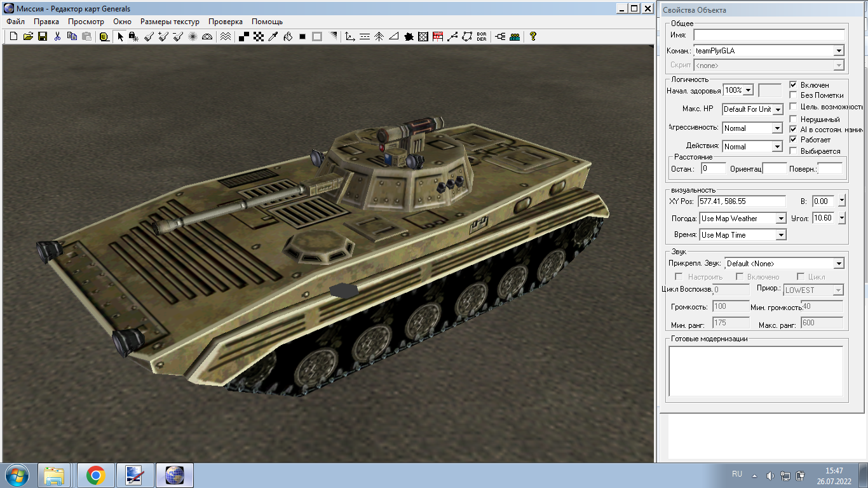Select the water waves tool
868x488 pixels.
(x=226, y=36)
